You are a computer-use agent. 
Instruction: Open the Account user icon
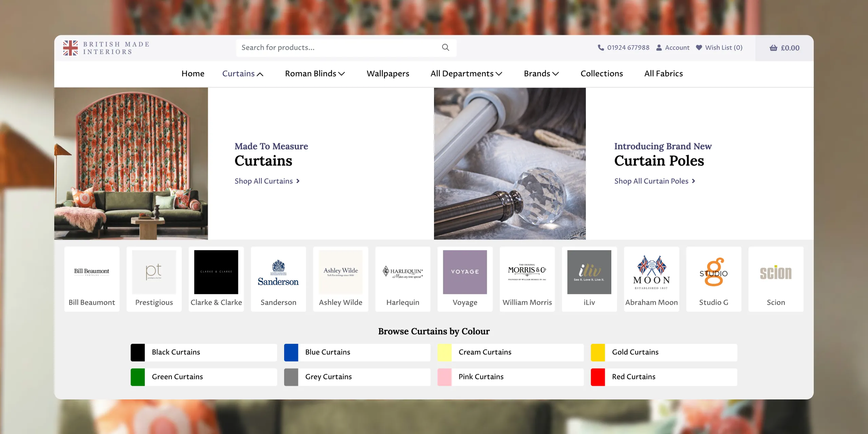[x=659, y=47]
